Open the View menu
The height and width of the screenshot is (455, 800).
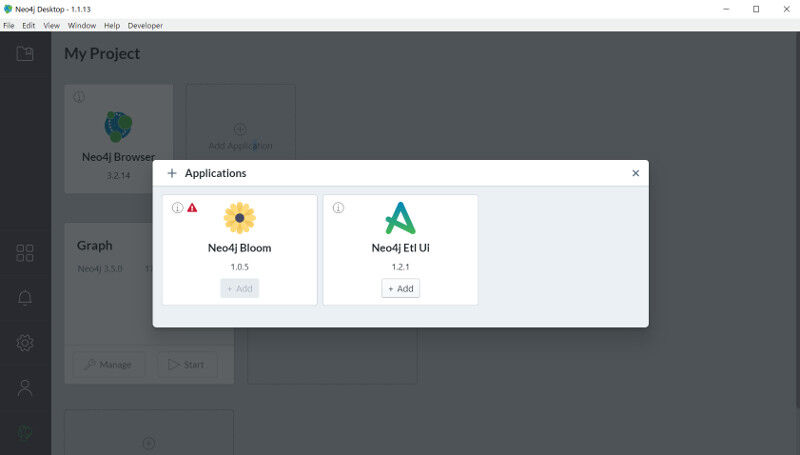click(x=51, y=26)
